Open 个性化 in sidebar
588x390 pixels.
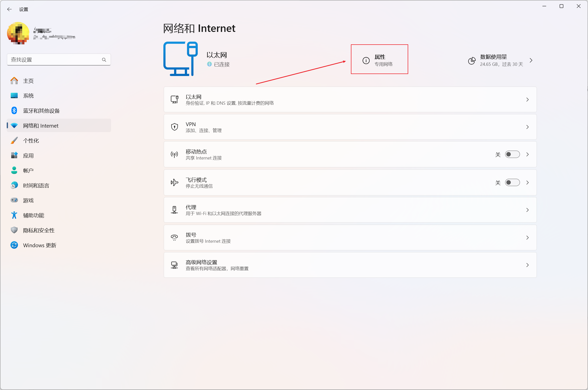pyautogui.click(x=59, y=141)
